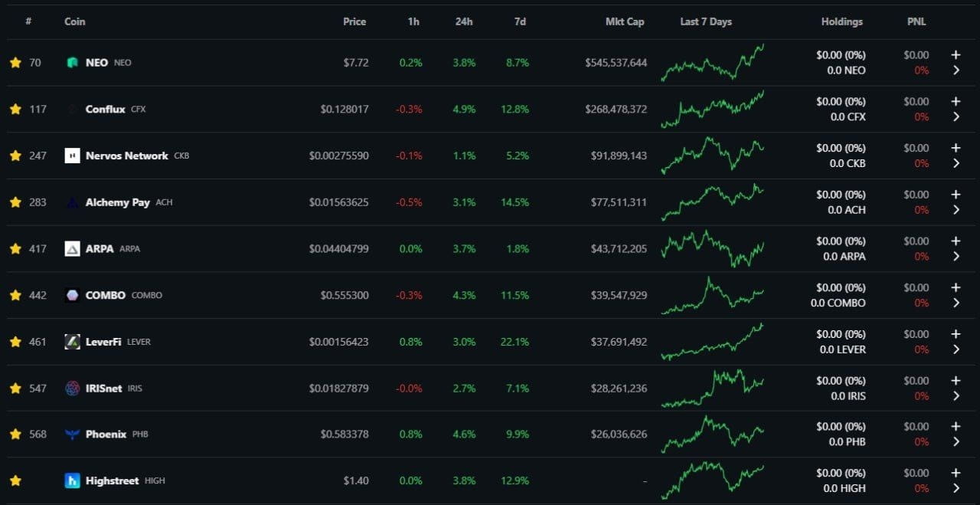The height and width of the screenshot is (505, 980).
Task: Add Highstreet holdings via plus icon
Action: [x=955, y=474]
